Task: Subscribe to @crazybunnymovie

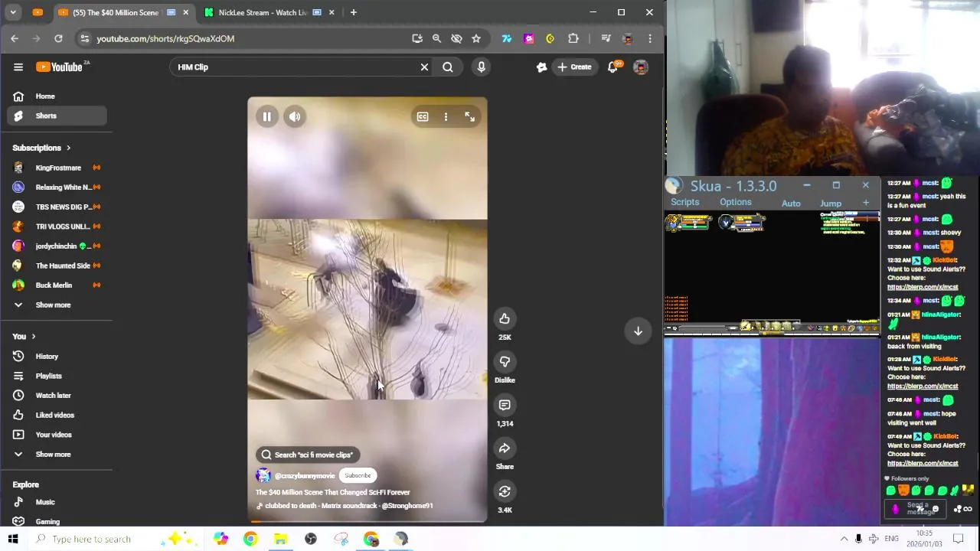Action: click(x=358, y=475)
